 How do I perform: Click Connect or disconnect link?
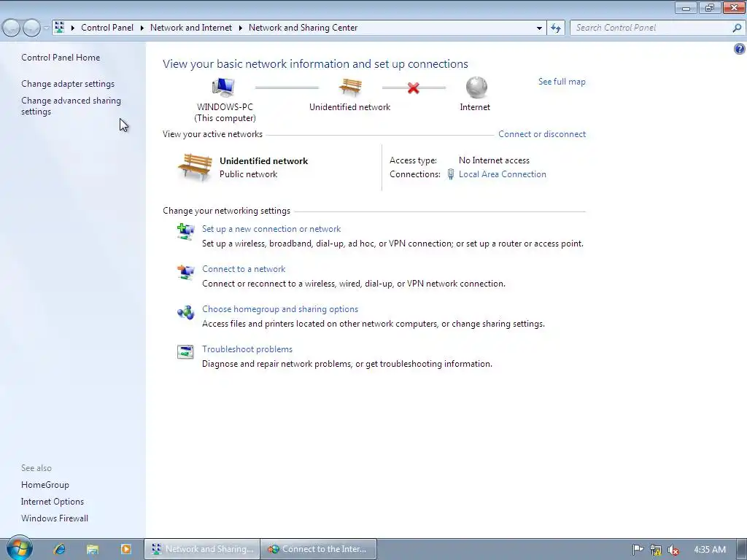click(x=542, y=134)
